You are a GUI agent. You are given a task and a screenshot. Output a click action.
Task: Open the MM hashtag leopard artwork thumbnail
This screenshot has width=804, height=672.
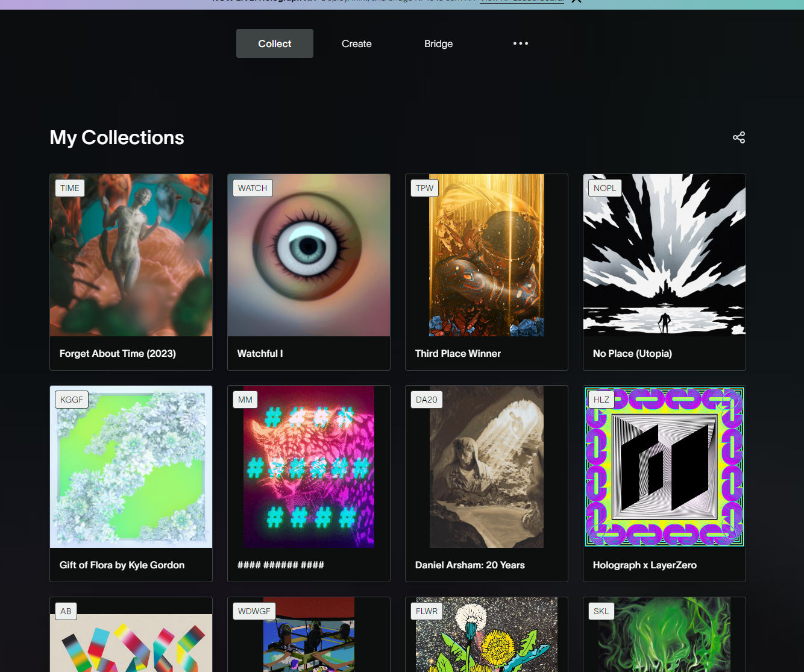coord(309,466)
